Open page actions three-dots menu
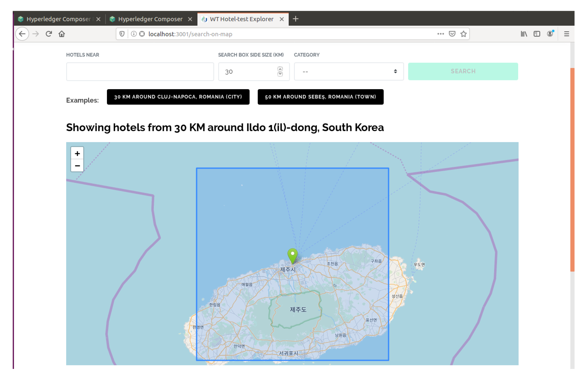The image size is (588, 376). point(440,34)
